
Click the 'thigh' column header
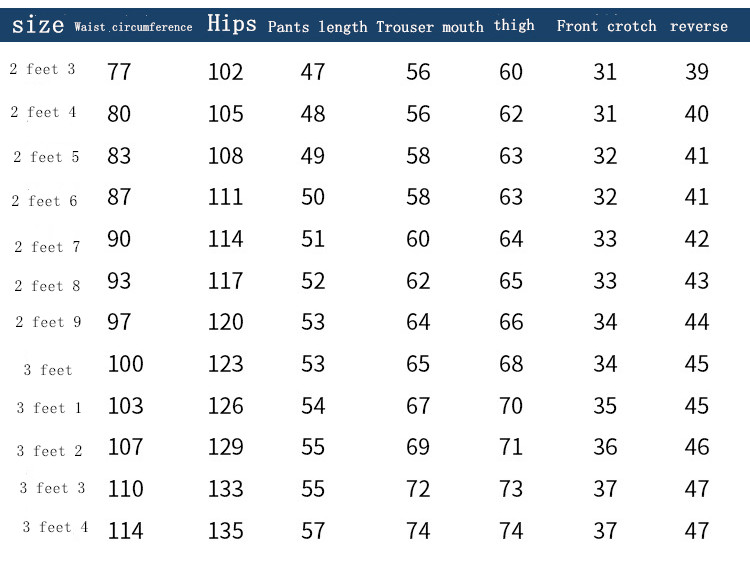(514, 25)
